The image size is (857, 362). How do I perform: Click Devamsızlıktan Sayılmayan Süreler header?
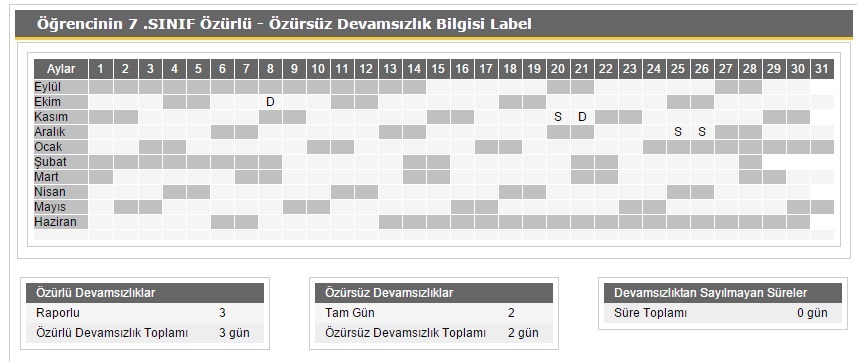(x=723, y=293)
